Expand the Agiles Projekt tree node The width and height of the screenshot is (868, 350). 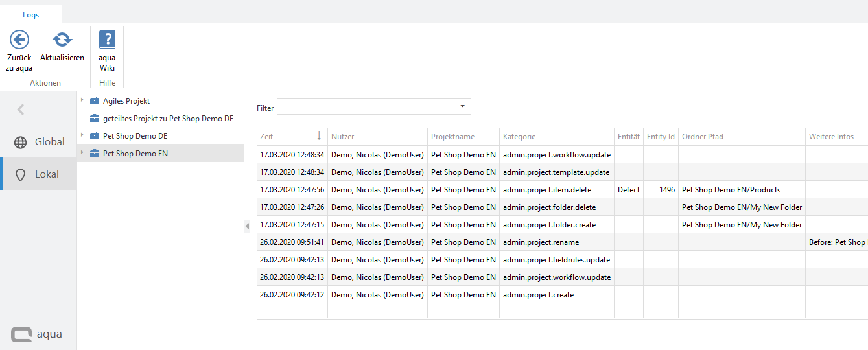[x=82, y=100]
